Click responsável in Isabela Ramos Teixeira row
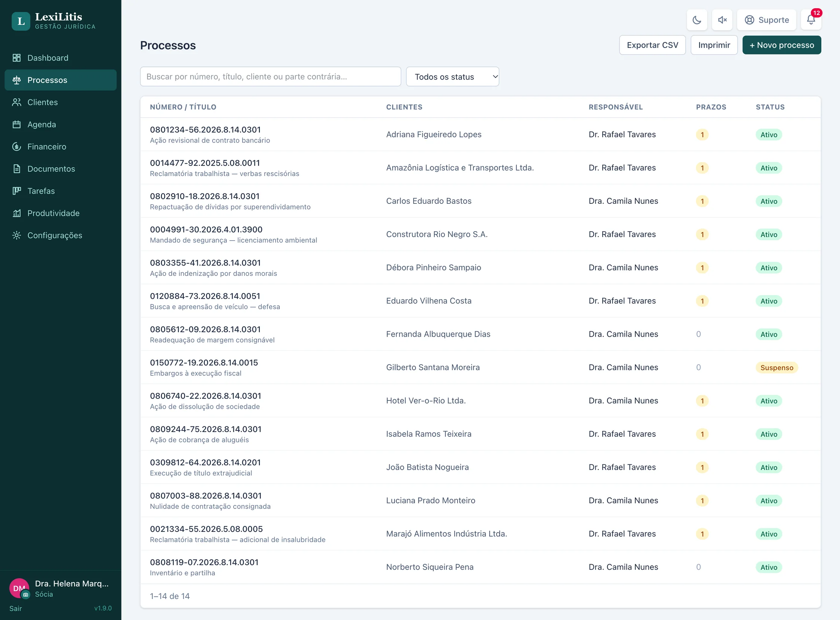The image size is (840, 620). (x=622, y=434)
